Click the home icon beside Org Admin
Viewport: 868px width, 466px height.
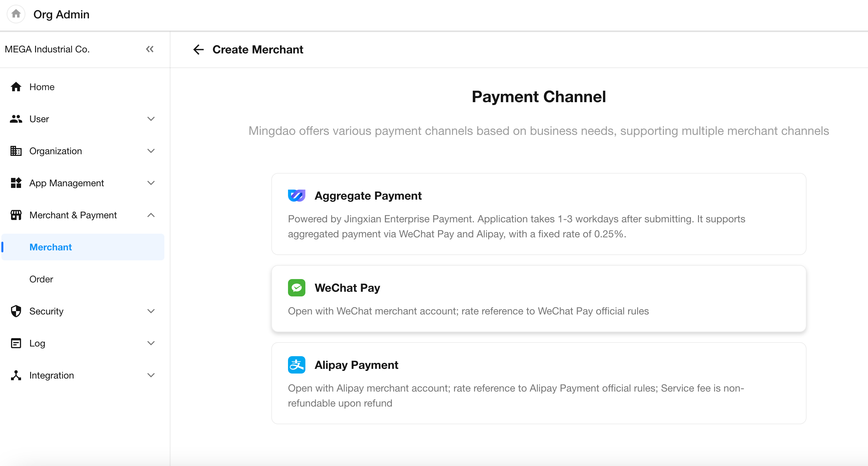16,14
